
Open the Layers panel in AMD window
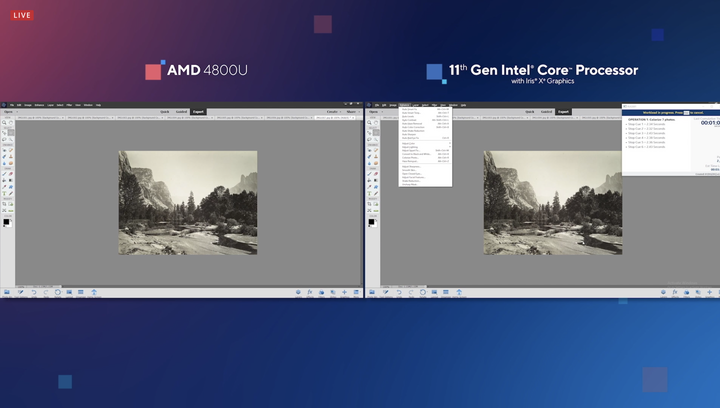coord(298,293)
